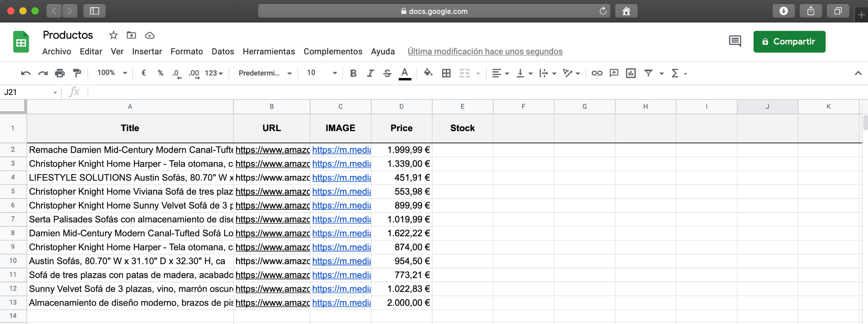The image size is (868, 324).
Task: Format as currency with euro icon
Action: 144,73
